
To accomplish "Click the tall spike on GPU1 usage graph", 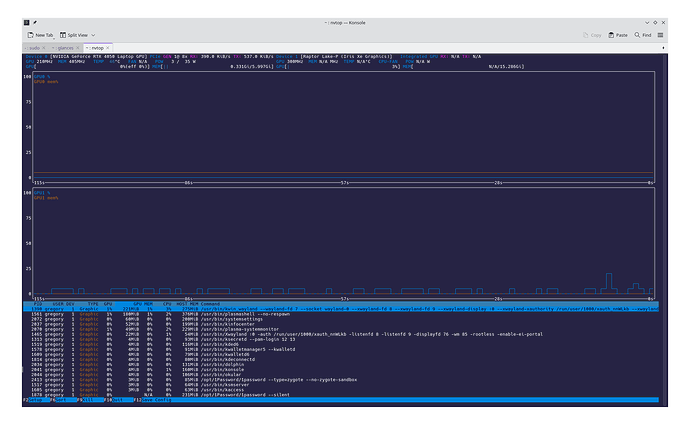I will (x=609, y=282).
